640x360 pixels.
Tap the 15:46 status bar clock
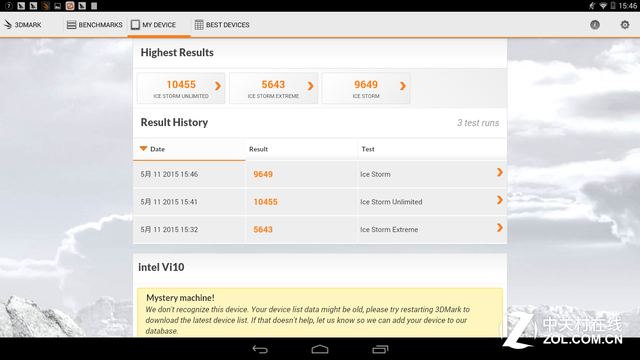(x=627, y=6)
